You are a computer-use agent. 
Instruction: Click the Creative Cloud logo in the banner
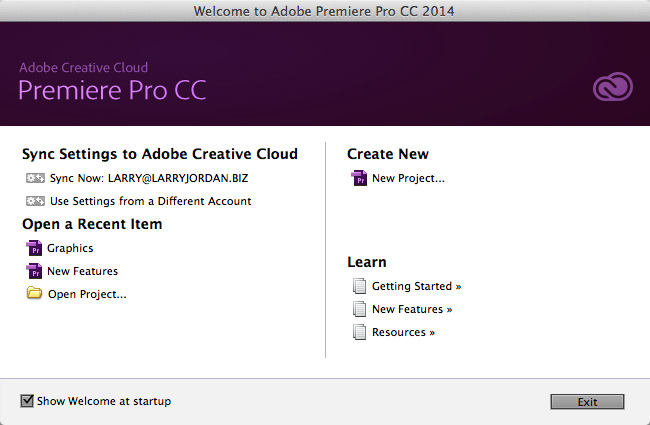tap(613, 87)
